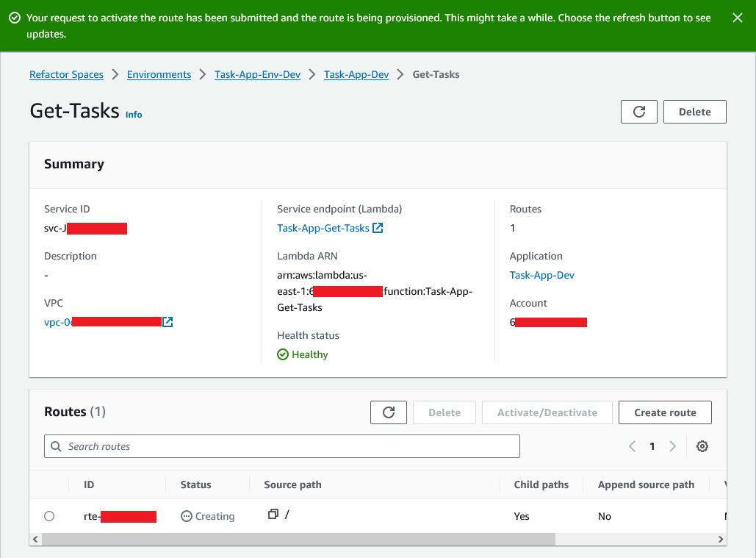Open routes table preferences gear

[702, 446]
